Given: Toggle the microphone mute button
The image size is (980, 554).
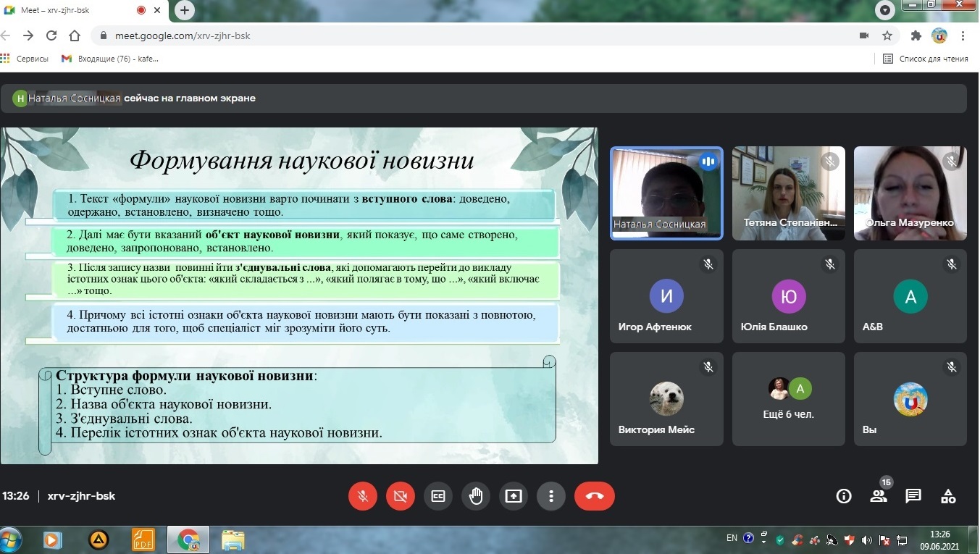Looking at the screenshot, I should (363, 496).
